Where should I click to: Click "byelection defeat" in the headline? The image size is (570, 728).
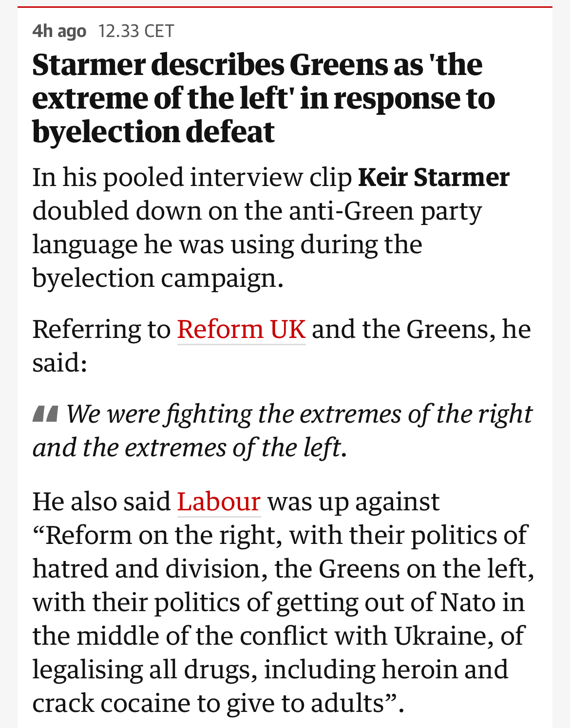click(153, 132)
